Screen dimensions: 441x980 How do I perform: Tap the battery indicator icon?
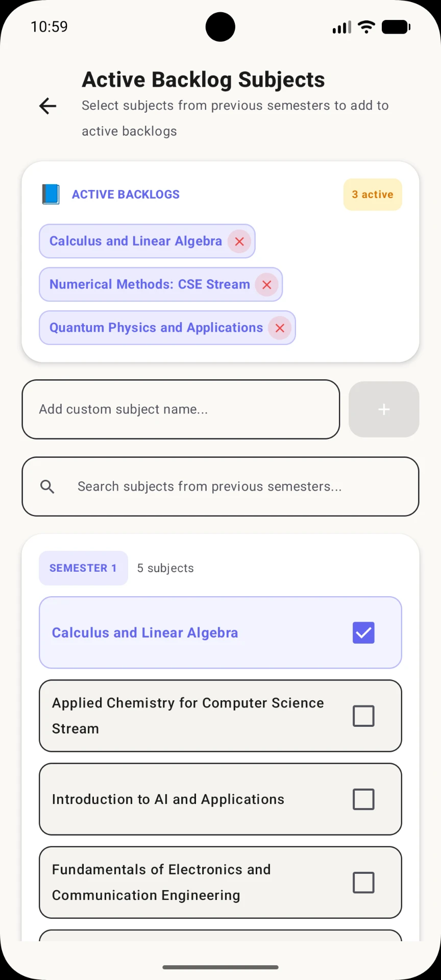396,27
